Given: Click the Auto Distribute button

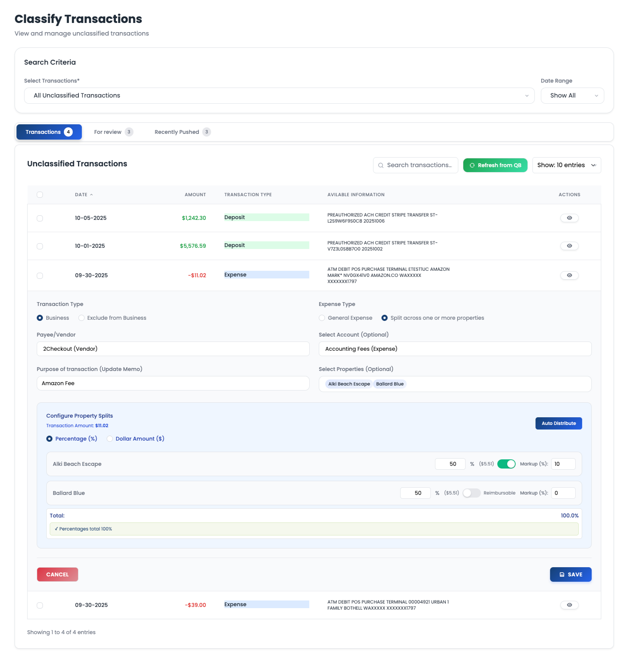Looking at the screenshot, I should coord(558,423).
